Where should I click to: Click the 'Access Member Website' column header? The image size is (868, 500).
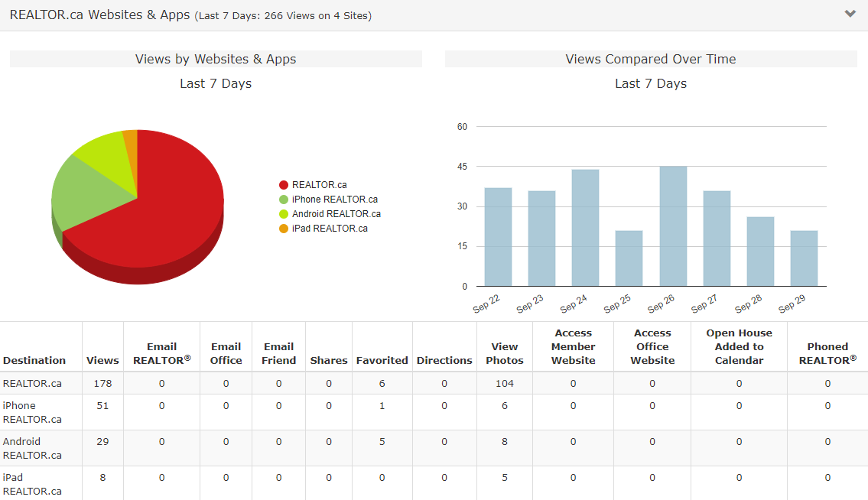point(573,346)
